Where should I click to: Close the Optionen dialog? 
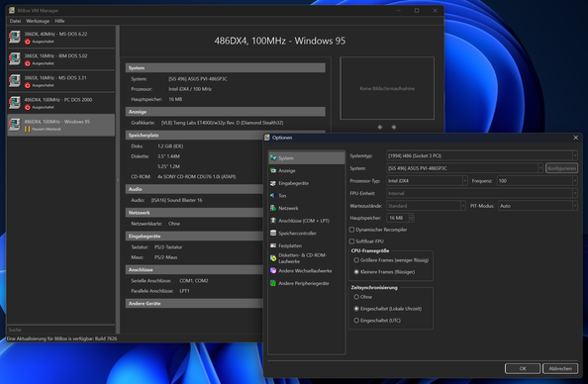tap(575, 138)
